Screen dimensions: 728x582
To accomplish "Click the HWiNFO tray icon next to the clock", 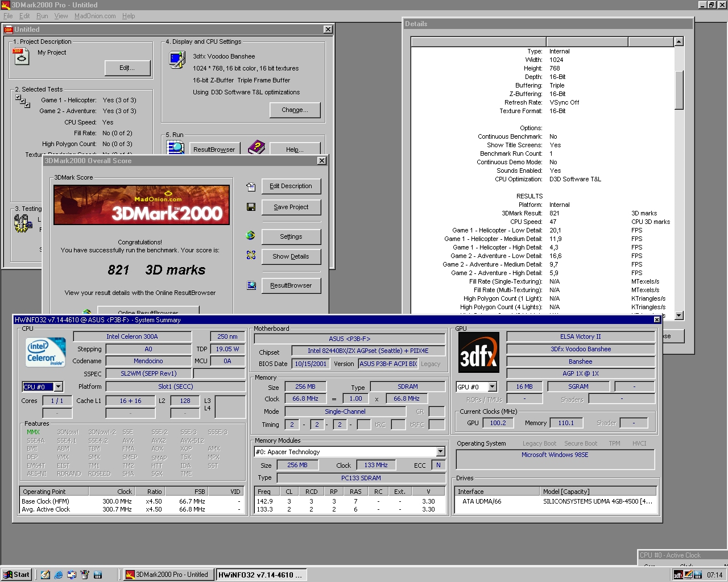I will tap(697, 575).
